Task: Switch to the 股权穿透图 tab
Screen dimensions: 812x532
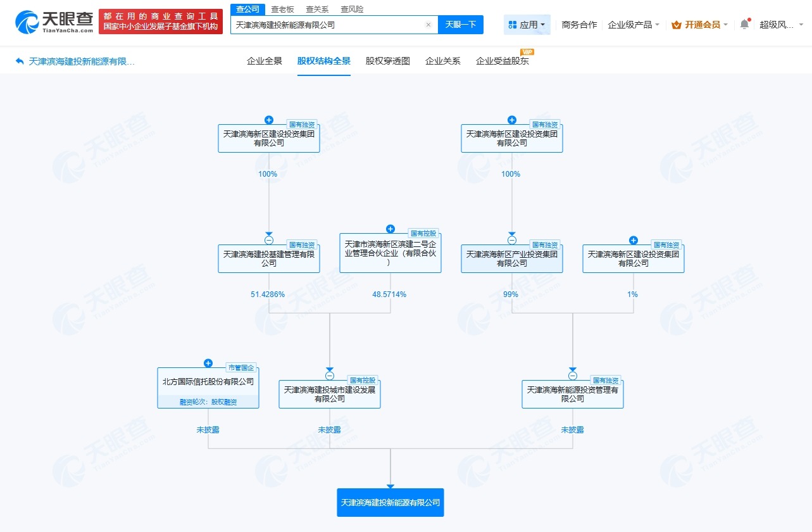Action: point(387,60)
